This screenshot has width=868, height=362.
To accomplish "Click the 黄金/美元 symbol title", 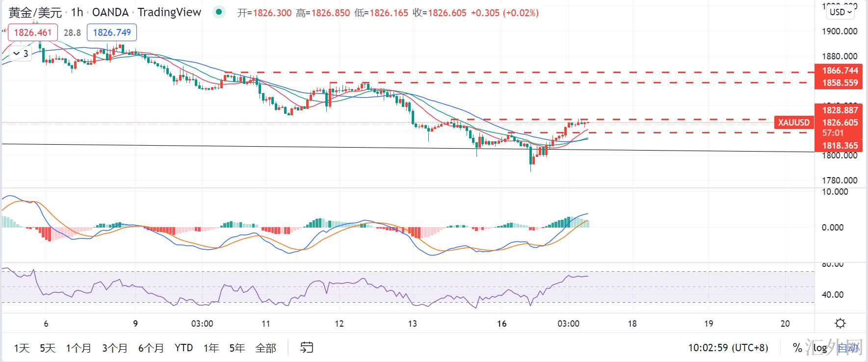I will click(35, 12).
